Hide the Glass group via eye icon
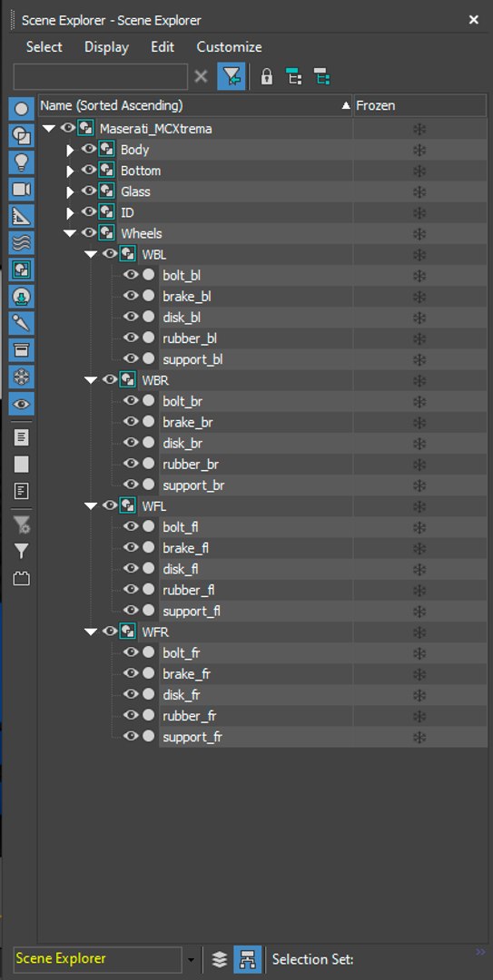This screenshot has width=493, height=980. (x=89, y=191)
